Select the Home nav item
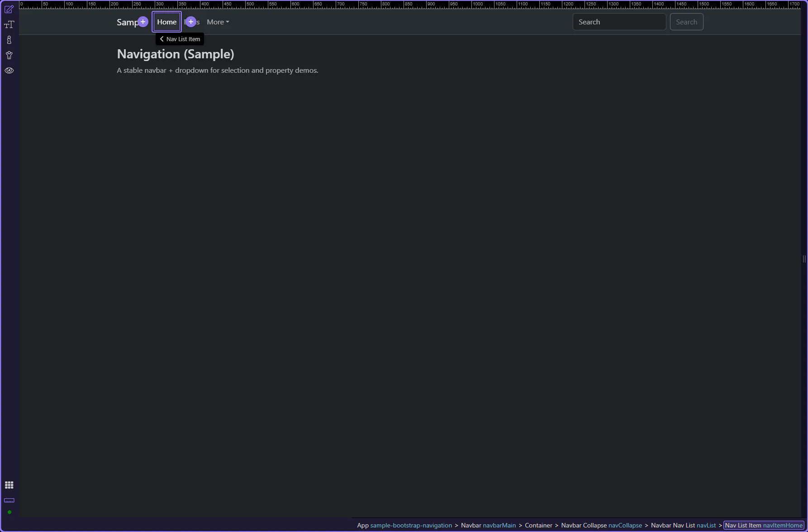The width and height of the screenshot is (808, 532). pos(166,22)
